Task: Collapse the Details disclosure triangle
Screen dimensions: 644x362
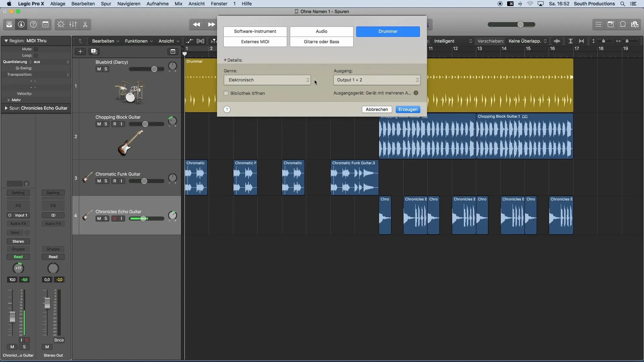Action: click(x=225, y=60)
